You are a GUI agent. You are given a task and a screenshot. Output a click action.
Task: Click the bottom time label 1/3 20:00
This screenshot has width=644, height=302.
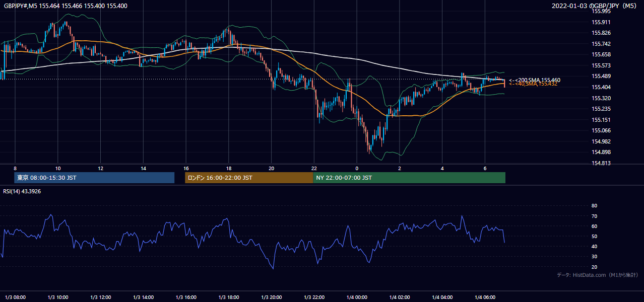[272, 297]
